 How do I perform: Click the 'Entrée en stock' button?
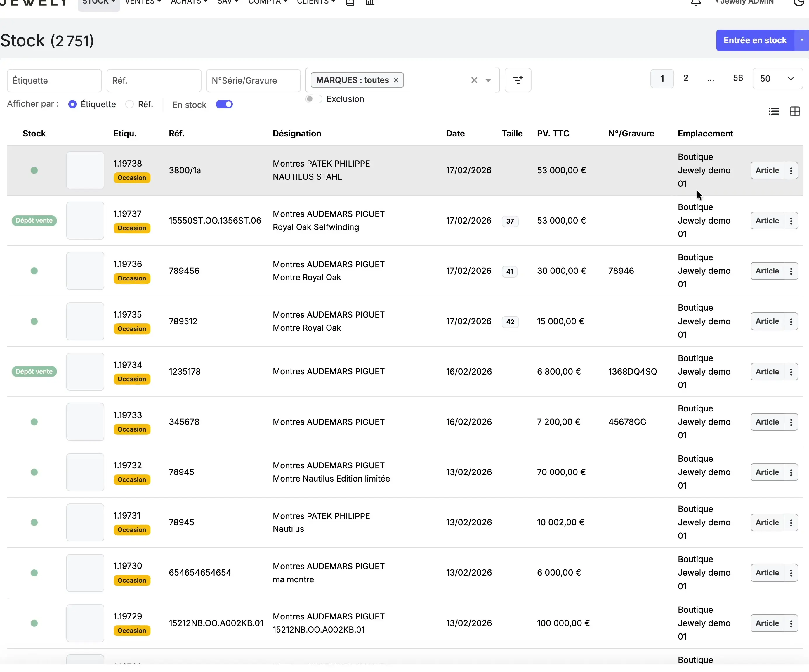click(755, 40)
